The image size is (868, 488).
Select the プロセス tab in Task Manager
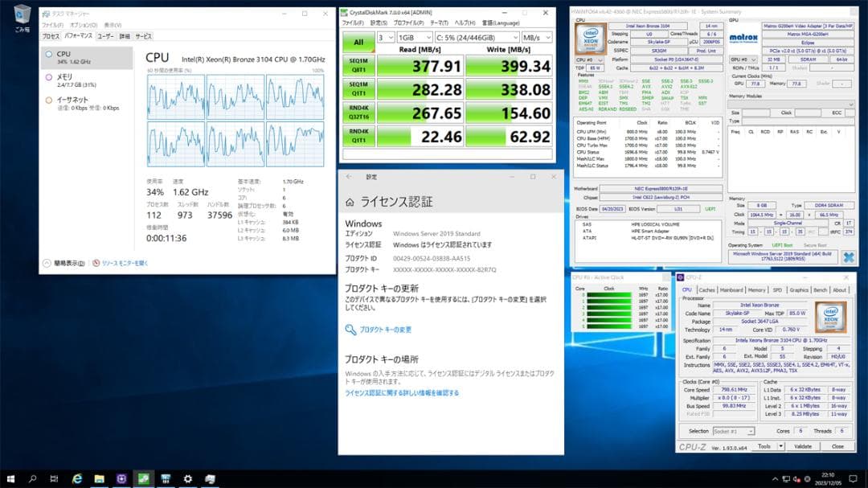pyautogui.click(x=51, y=36)
